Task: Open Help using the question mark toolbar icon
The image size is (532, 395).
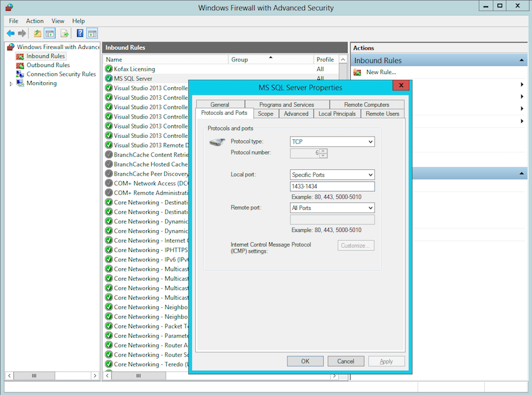Action: pos(79,33)
